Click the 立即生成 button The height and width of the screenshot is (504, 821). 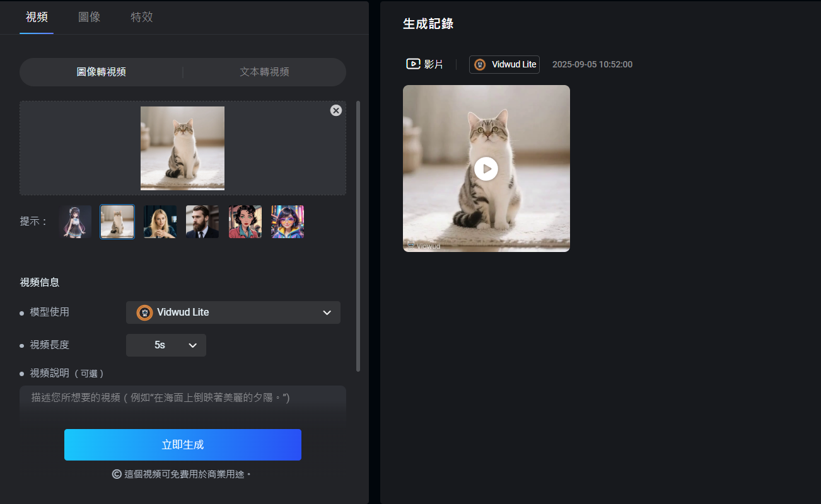coord(183,445)
